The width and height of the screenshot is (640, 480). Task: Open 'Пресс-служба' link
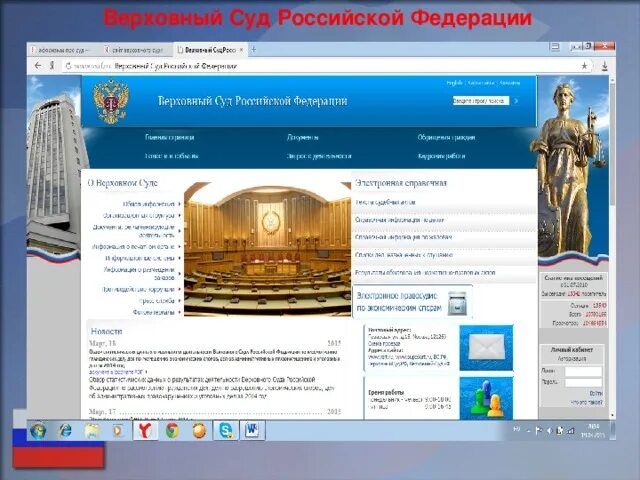point(157,301)
